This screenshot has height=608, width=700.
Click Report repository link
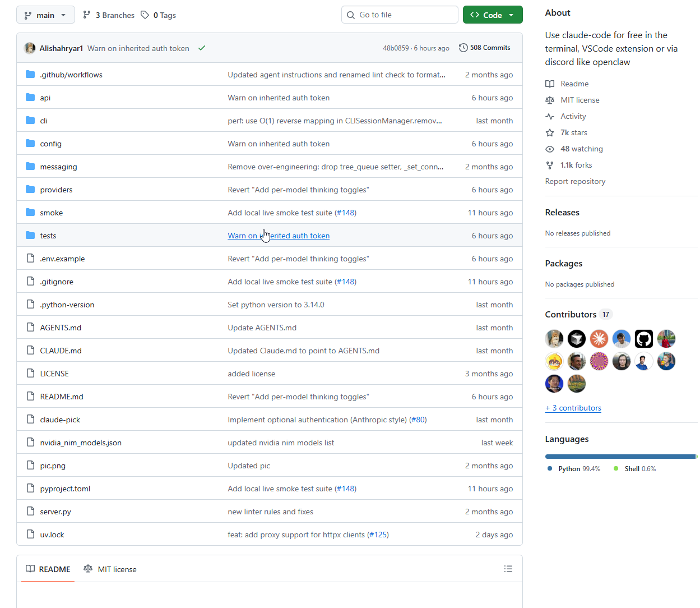pyautogui.click(x=575, y=181)
